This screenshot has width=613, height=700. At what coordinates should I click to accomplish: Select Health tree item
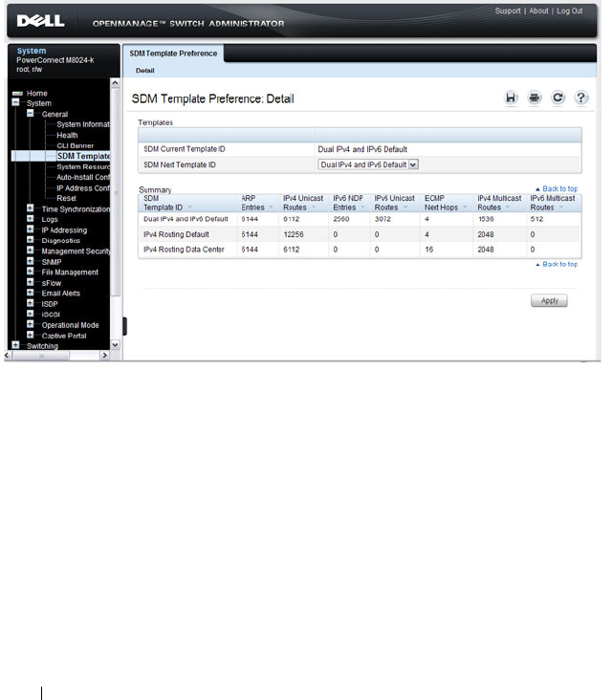pos(67,135)
